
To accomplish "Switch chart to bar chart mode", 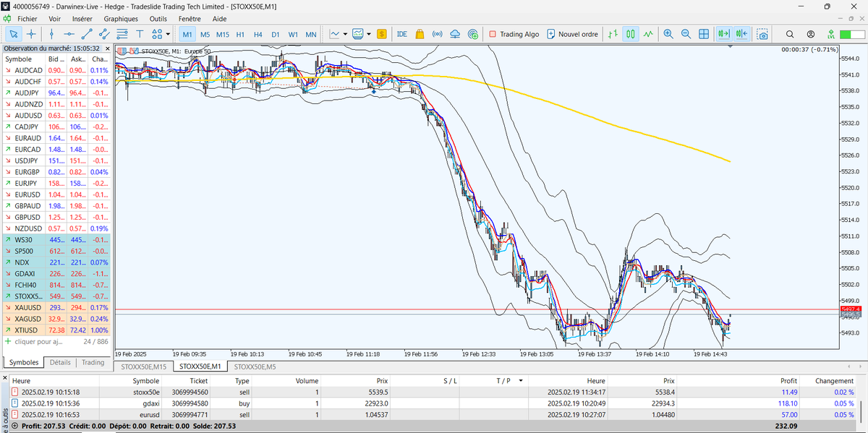I will 613,34.
